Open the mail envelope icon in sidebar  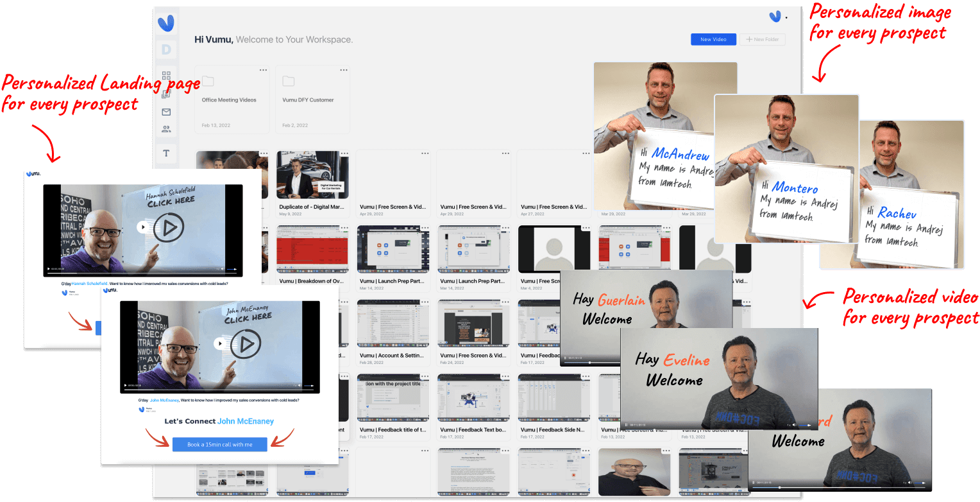pyautogui.click(x=167, y=112)
